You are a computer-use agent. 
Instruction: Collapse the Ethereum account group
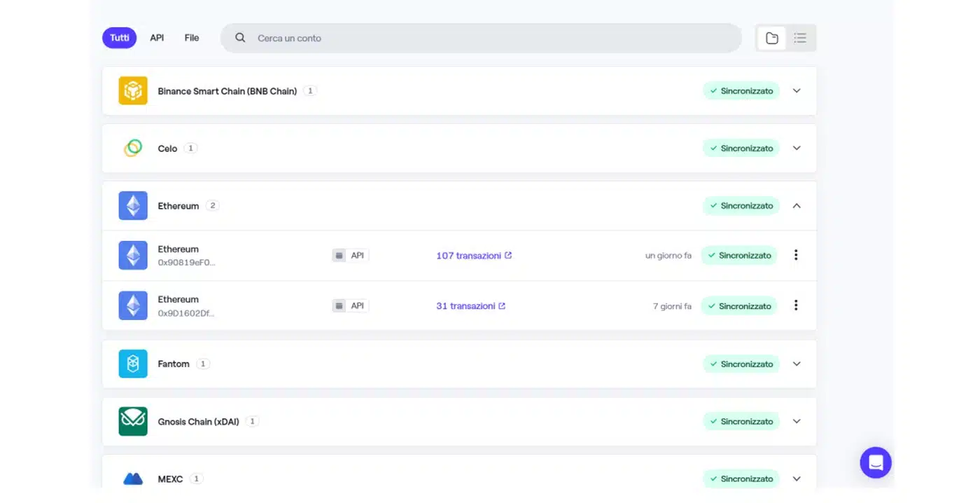tap(797, 206)
